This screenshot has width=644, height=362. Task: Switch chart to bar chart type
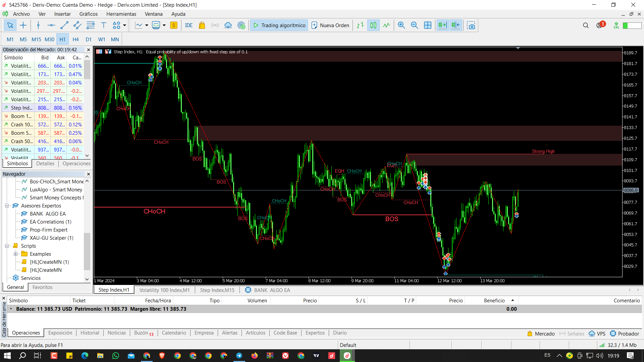coord(360,25)
